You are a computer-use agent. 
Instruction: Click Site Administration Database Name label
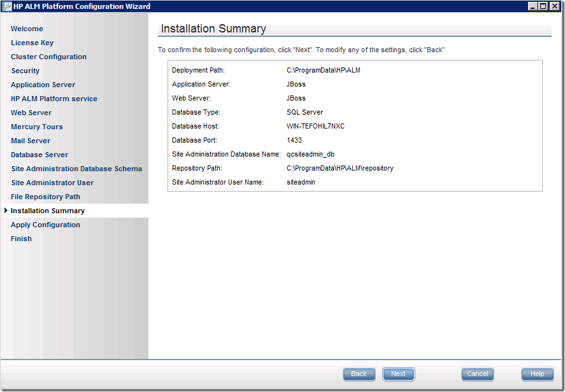click(226, 155)
